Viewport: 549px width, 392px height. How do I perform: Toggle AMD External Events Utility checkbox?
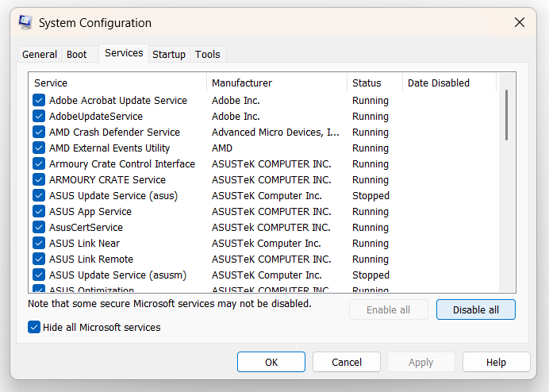tap(39, 148)
